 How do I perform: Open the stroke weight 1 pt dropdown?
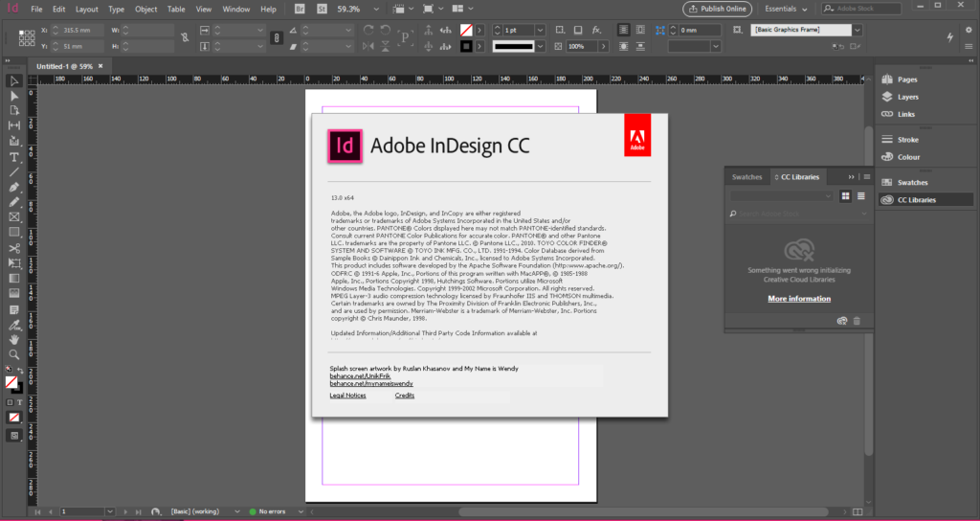540,30
